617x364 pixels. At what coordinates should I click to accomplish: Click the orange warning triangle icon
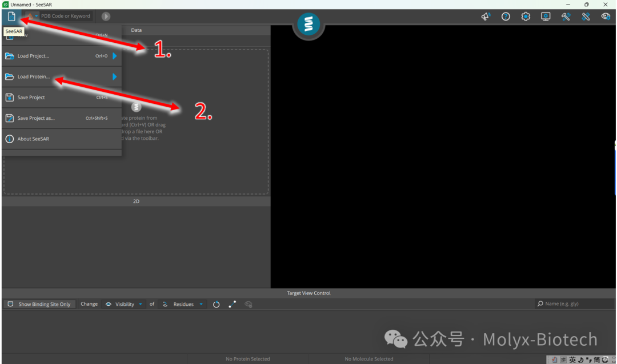[x=30, y=16]
